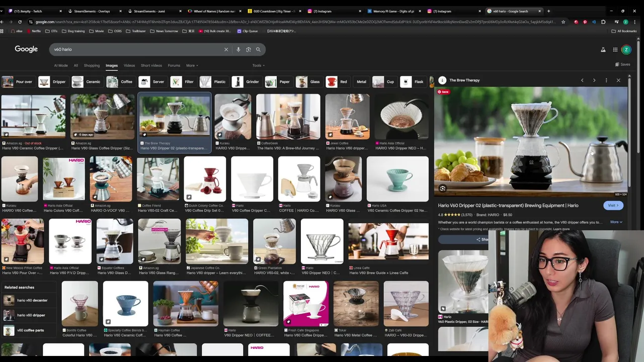Open Saves collection
644x362 pixels.
[622, 64]
